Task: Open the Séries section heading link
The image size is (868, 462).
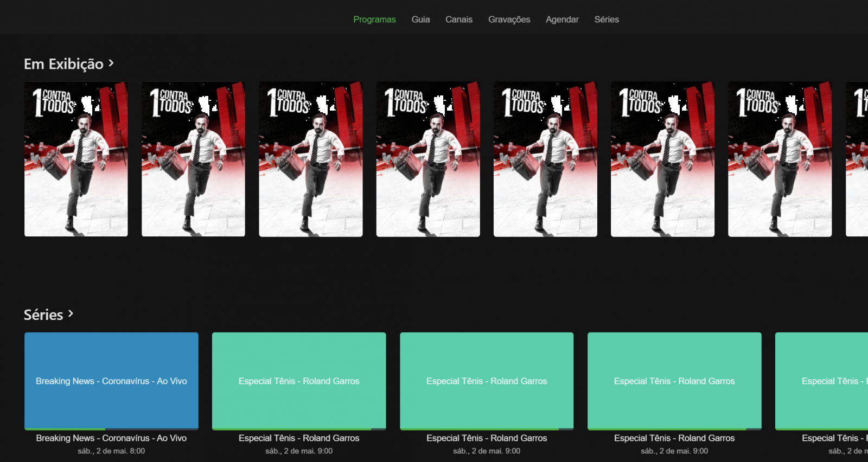Action: 43,315
